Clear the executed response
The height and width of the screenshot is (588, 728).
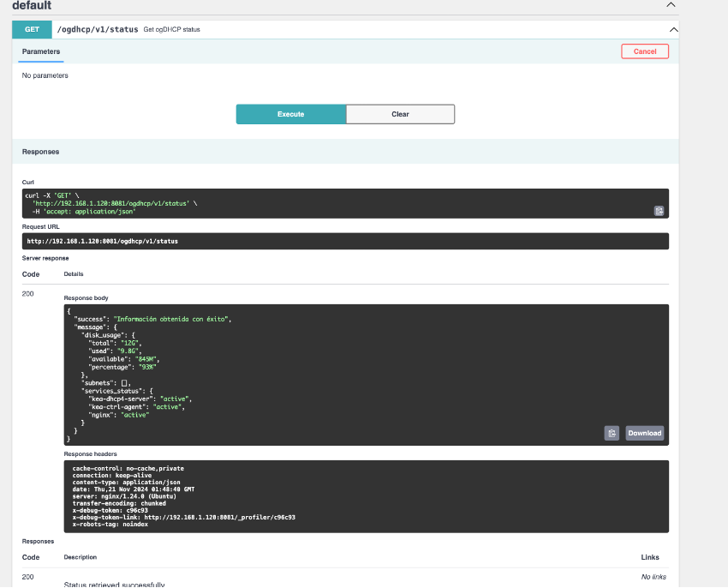400,114
